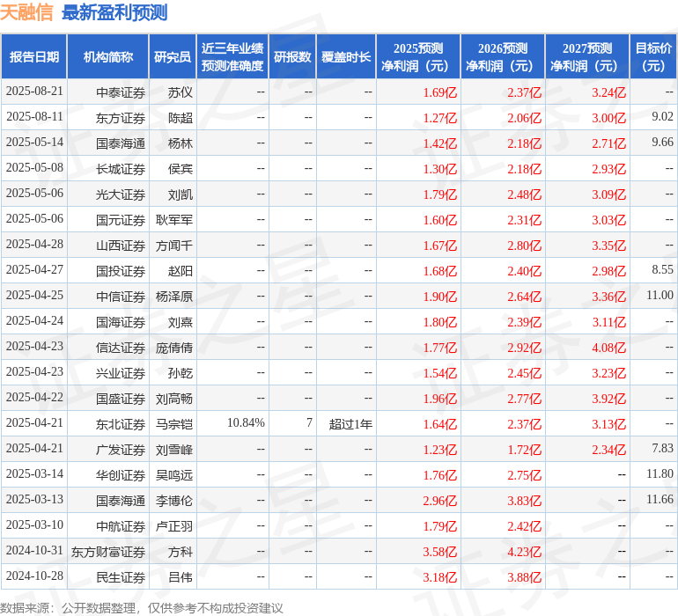Click the 2026预测净利润 column header

click(503, 57)
